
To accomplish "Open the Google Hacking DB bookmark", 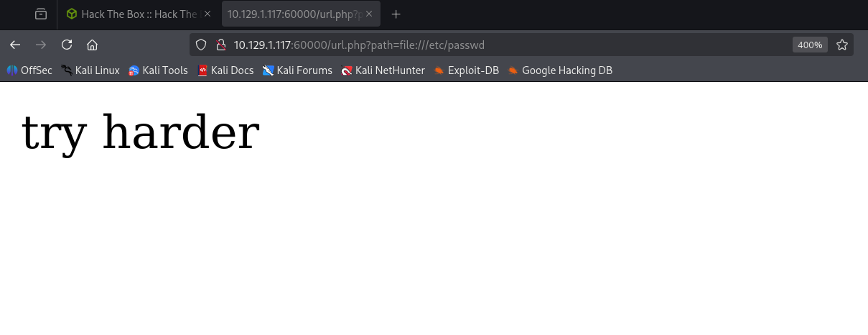I will [560, 70].
